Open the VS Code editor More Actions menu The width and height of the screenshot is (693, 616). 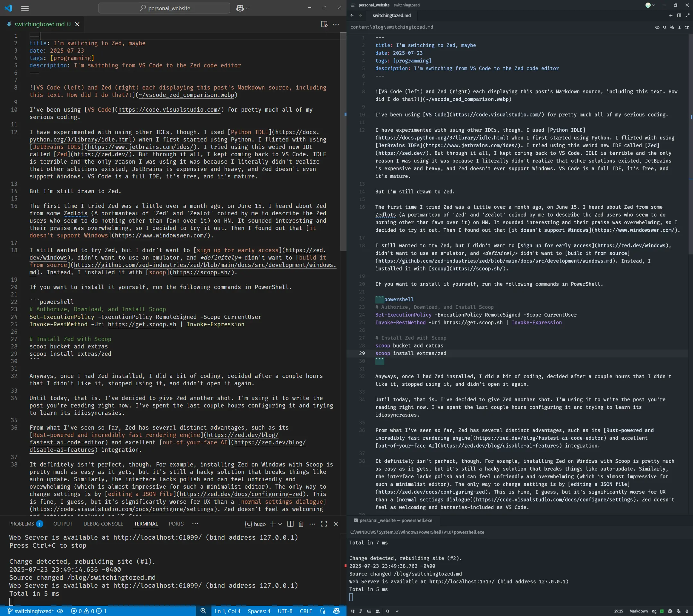pos(336,24)
